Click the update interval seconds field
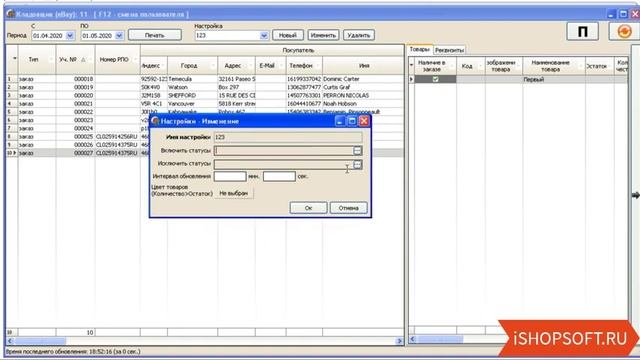640x360 pixels. pyautogui.click(x=279, y=176)
